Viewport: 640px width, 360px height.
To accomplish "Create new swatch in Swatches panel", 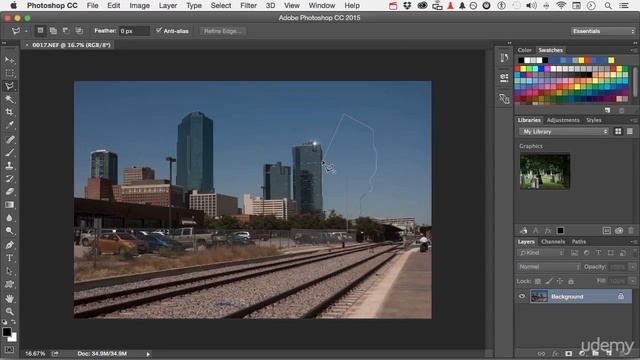I will point(607,111).
